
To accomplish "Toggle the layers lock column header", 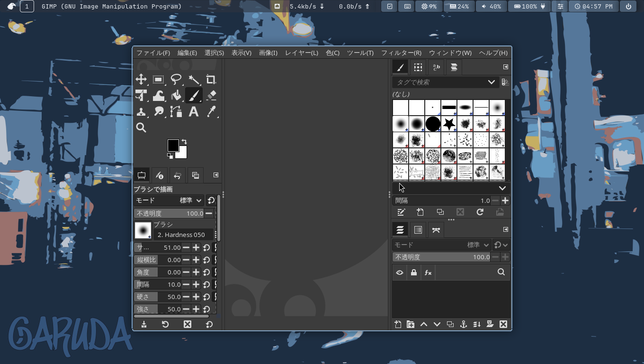I will click(x=414, y=273).
